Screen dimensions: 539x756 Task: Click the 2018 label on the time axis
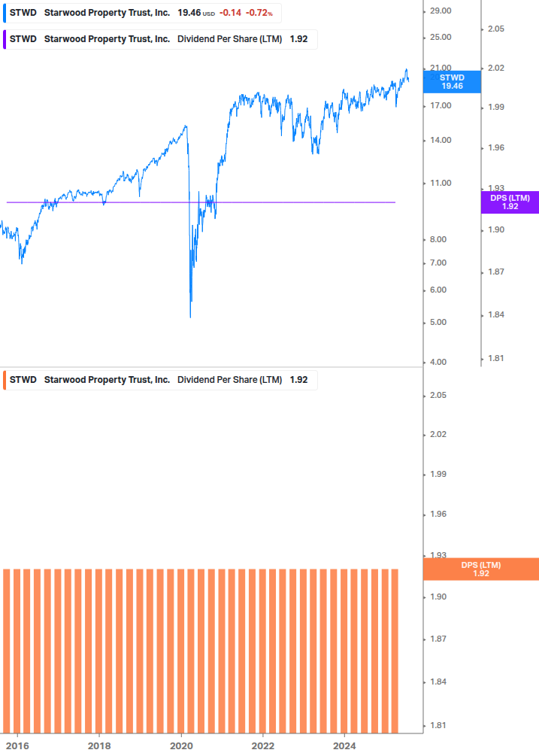click(99, 746)
